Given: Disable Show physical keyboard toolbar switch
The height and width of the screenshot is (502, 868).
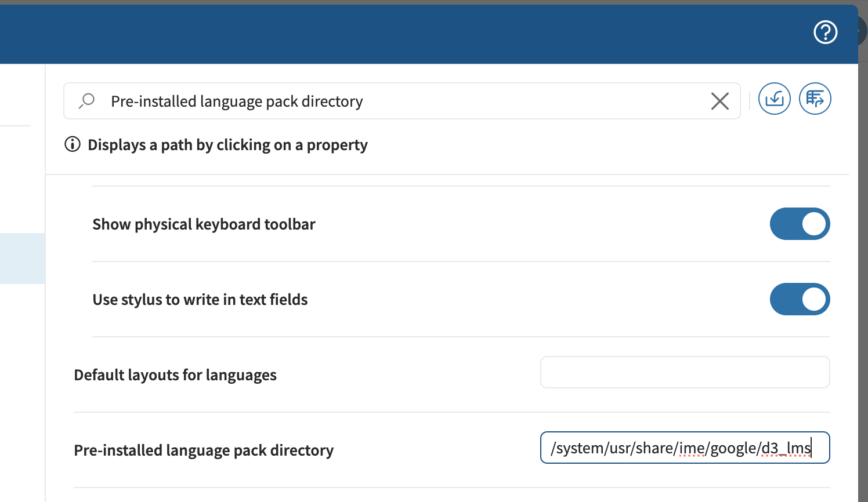Looking at the screenshot, I should [x=800, y=224].
